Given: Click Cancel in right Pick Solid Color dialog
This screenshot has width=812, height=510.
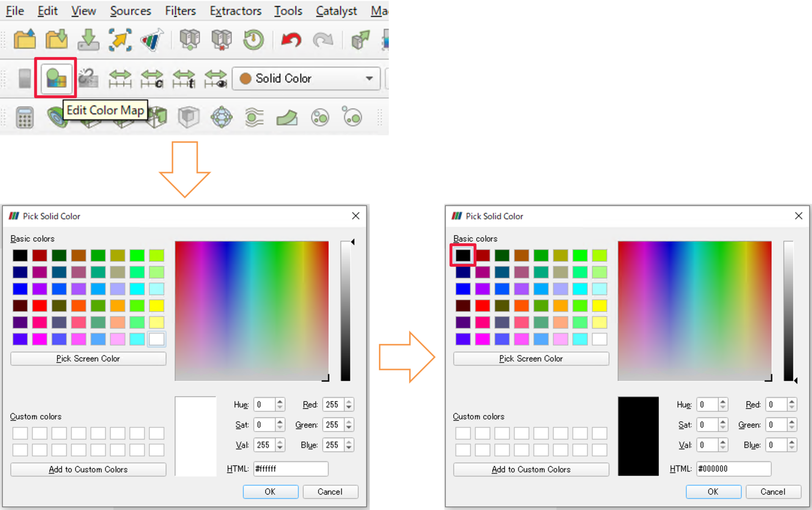Looking at the screenshot, I should [773, 491].
